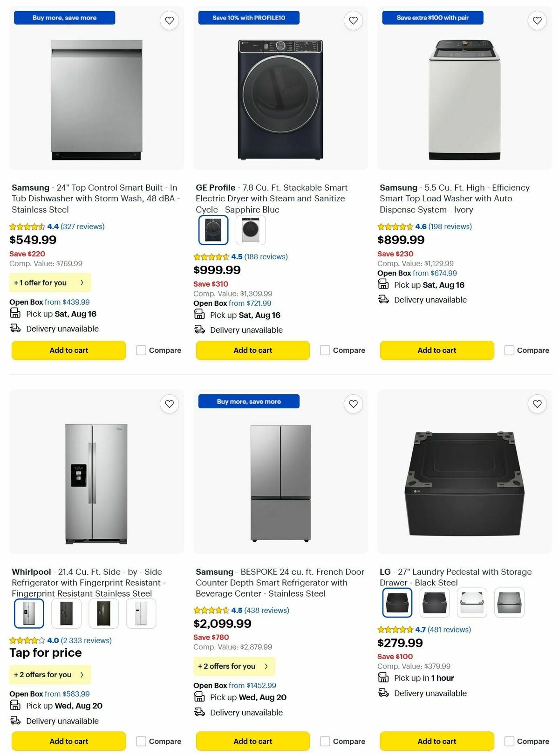Expand the '+1 offer for you' panel
This screenshot has height=756, width=559.
[50, 282]
